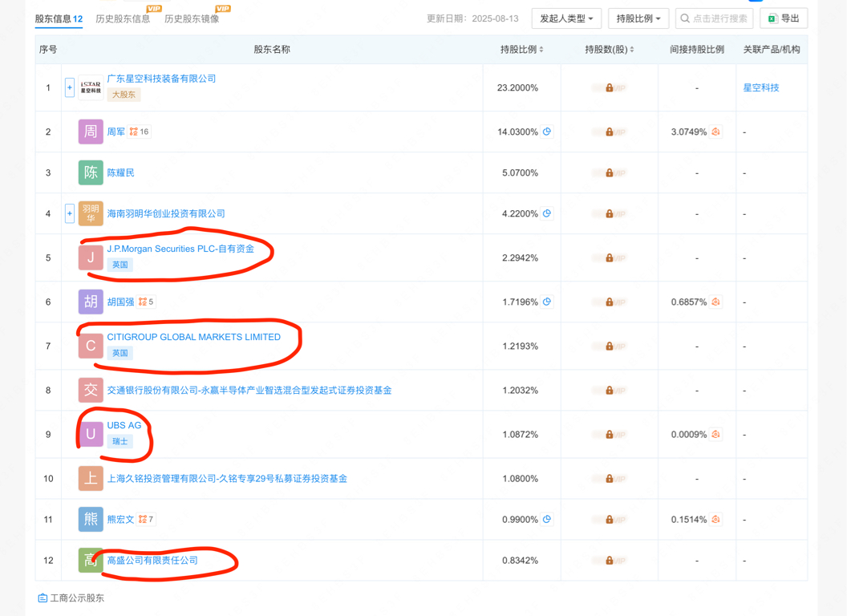Click equity path icon beside 0.6857%
The width and height of the screenshot is (847, 616).
(715, 301)
